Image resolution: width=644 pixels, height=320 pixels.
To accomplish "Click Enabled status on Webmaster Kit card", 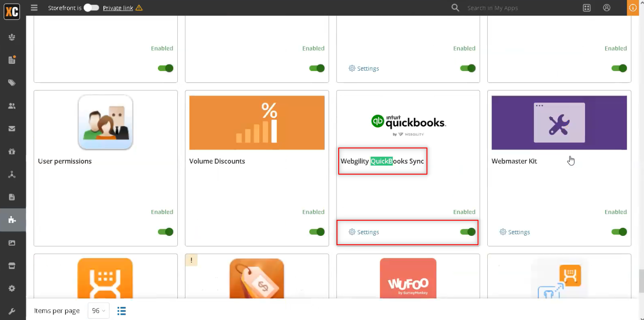I will point(616,212).
